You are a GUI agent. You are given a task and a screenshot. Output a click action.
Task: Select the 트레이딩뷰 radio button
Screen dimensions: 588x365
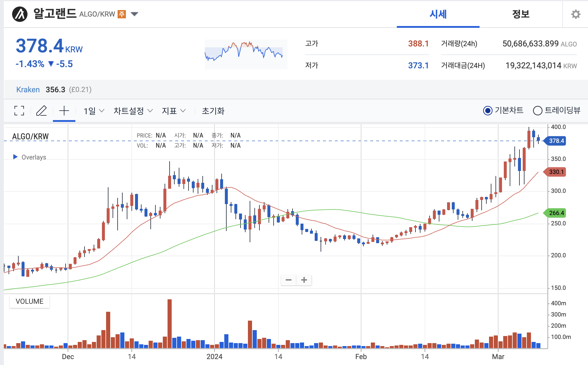(537, 111)
